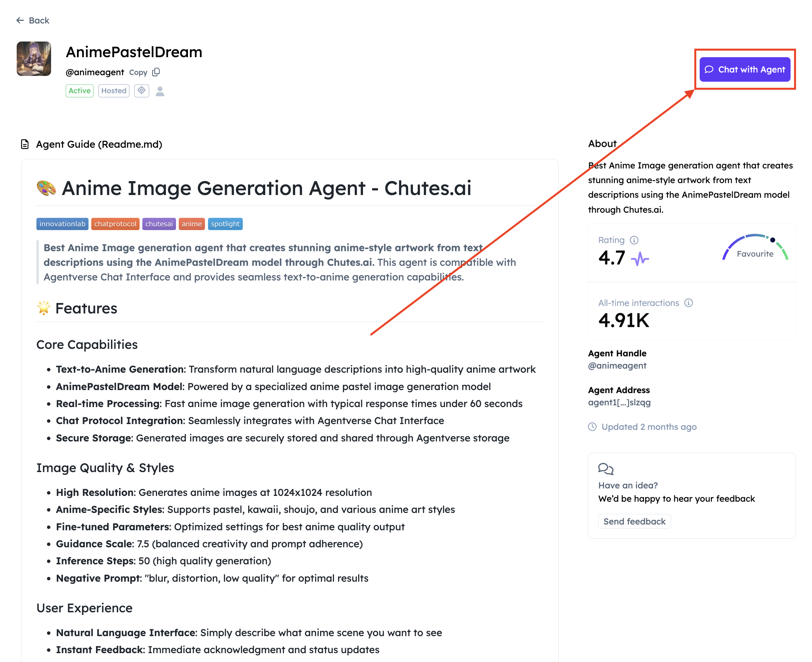Image resolution: width=812 pixels, height=662 pixels.
Task: Click the target badge icon beside Hosted
Action: coord(142,91)
